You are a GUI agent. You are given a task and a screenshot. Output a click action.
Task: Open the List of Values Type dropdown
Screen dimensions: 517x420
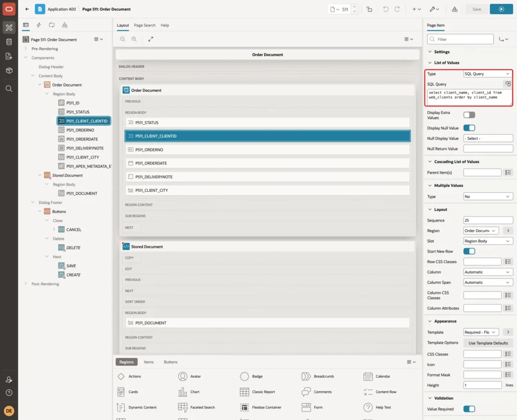[x=488, y=74]
